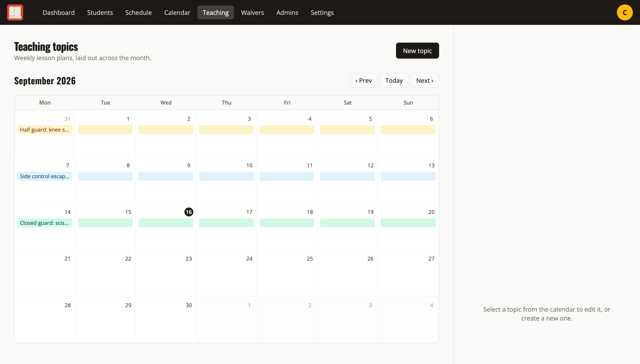The width and height of the screenshot is (640, 364).
Task: Open the user avatar labeled C
Action: pos(624,12)
